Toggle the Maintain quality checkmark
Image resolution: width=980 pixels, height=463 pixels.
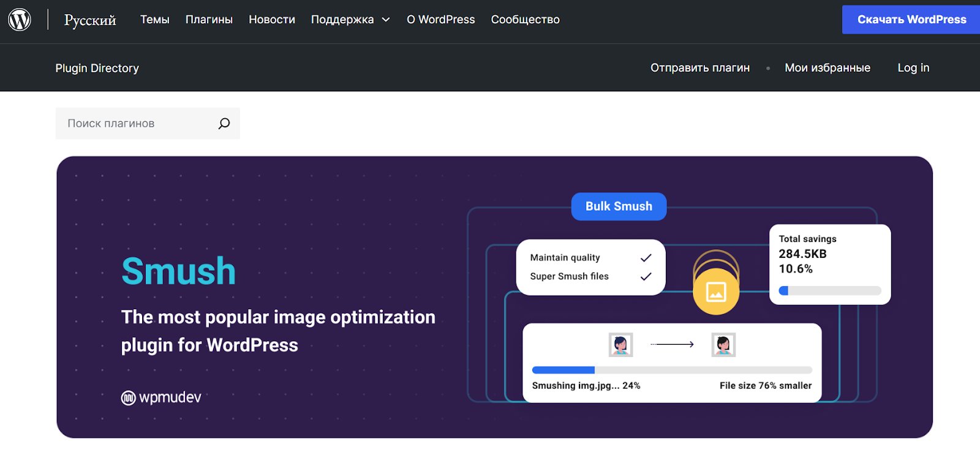coord(646,258)
